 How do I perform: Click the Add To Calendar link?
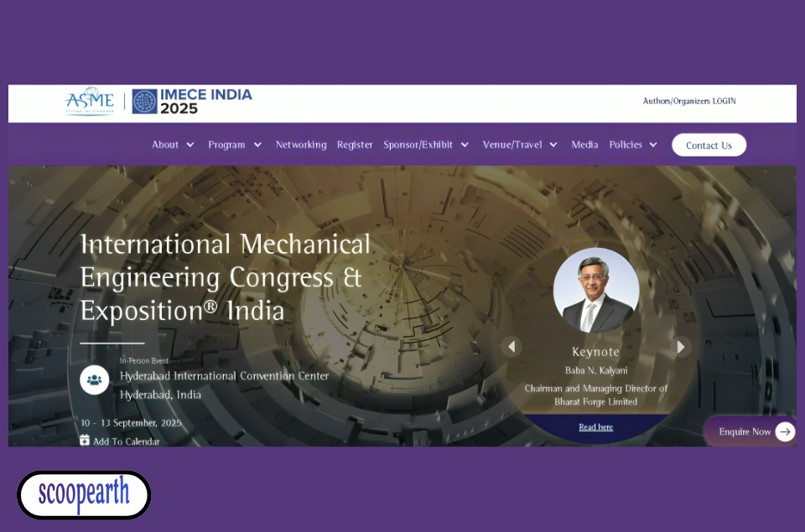click(126, 442)
